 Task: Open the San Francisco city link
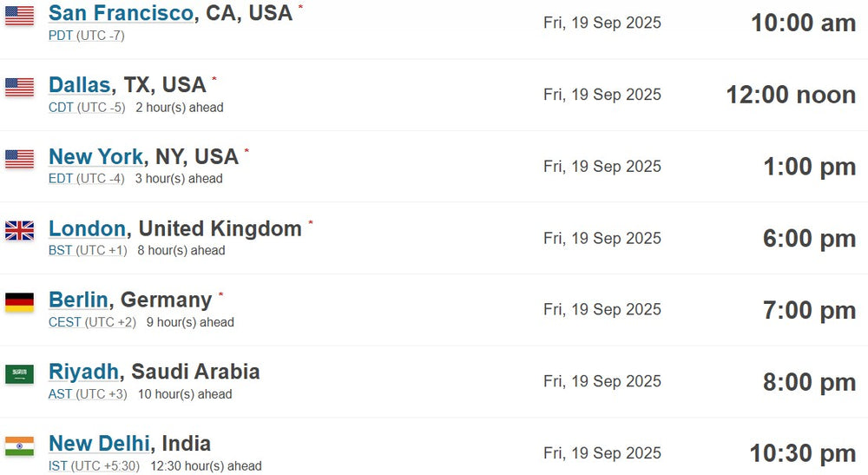tap(122, 13)
